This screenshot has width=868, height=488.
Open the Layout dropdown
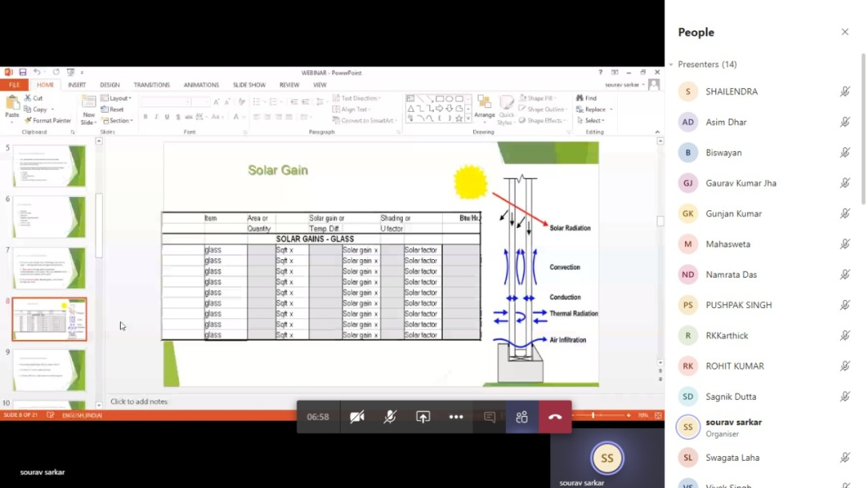(118, 98)
